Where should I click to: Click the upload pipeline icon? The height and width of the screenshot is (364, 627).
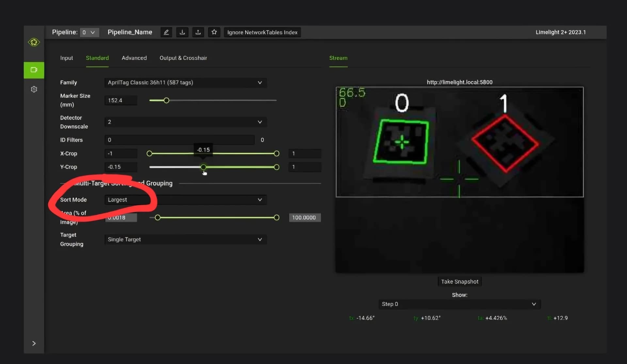coord(198,32)
